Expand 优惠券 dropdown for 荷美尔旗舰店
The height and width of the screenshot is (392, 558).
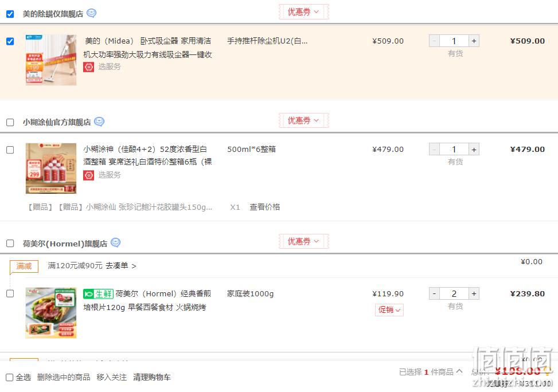(x=303, y=241)
